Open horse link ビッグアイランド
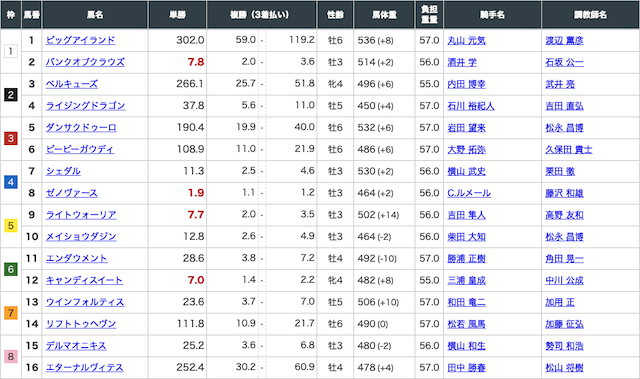Screen dimensions: 640x379 [x=80, y=40]
